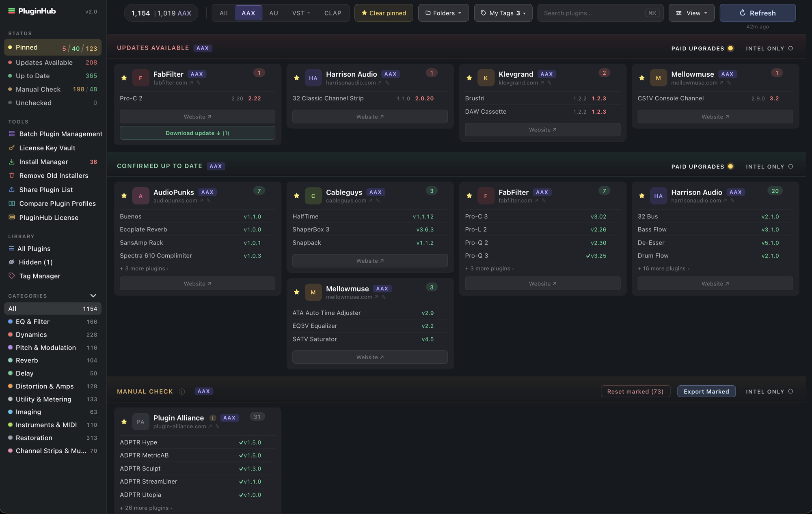812x514 pixels.
Task: Select the All formats tab
Action: point(224,13)
